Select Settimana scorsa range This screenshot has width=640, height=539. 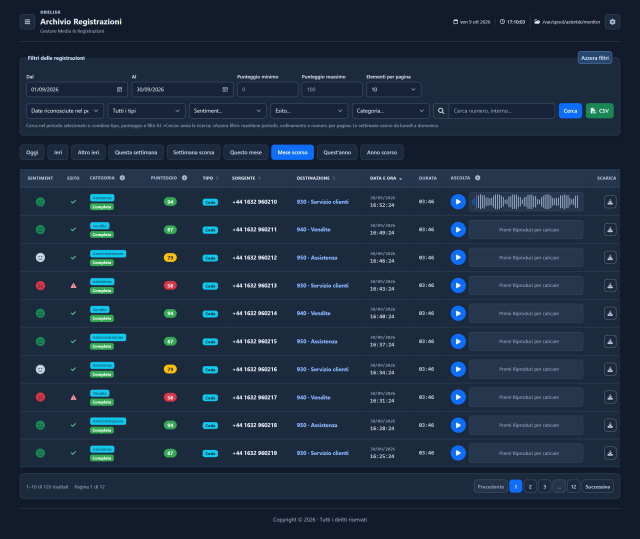click(193, 153)
